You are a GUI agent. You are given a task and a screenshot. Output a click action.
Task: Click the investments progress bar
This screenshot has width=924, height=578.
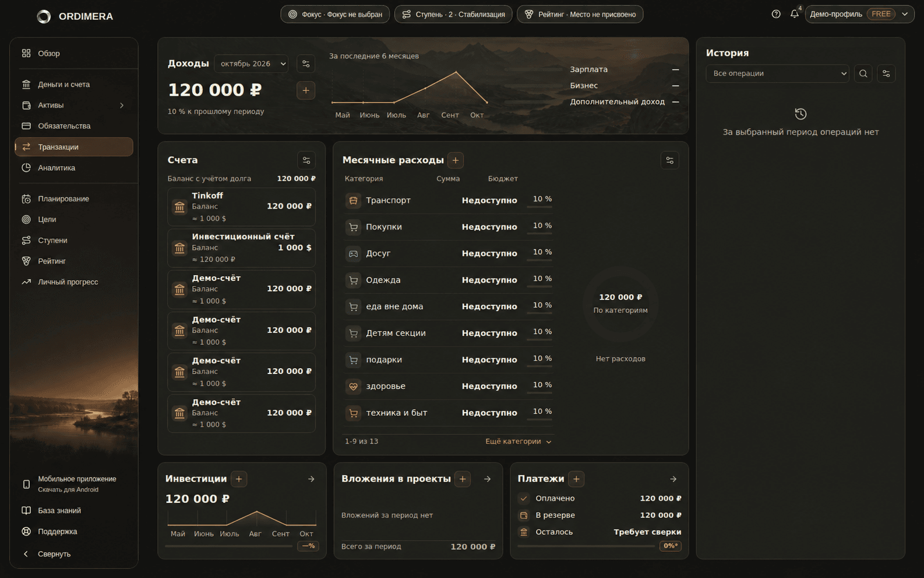pyautogui.click(x=229, y=546)
